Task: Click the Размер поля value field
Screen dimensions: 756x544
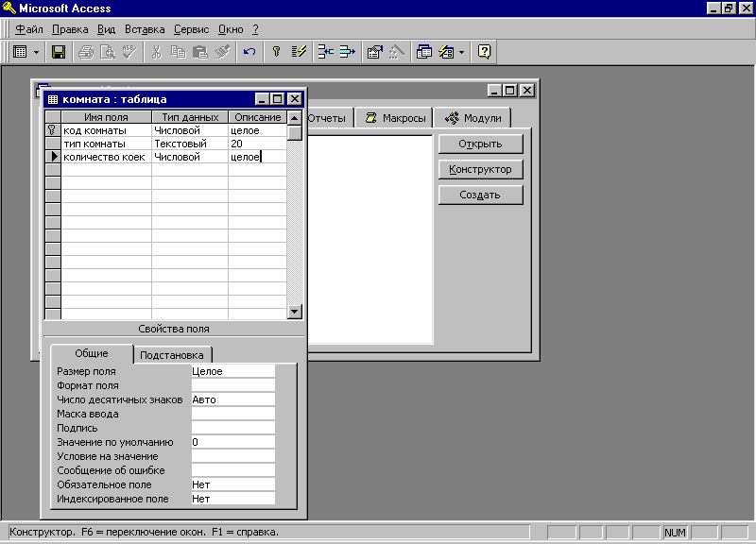Action: [232, 371]
